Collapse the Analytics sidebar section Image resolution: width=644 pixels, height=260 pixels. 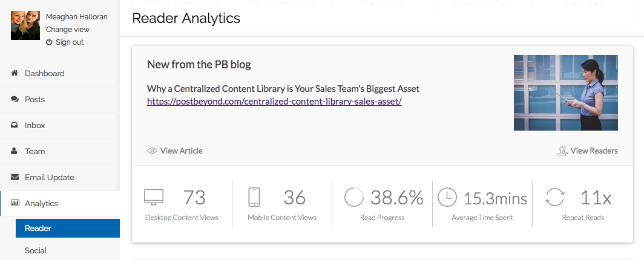tap(42, 203)
